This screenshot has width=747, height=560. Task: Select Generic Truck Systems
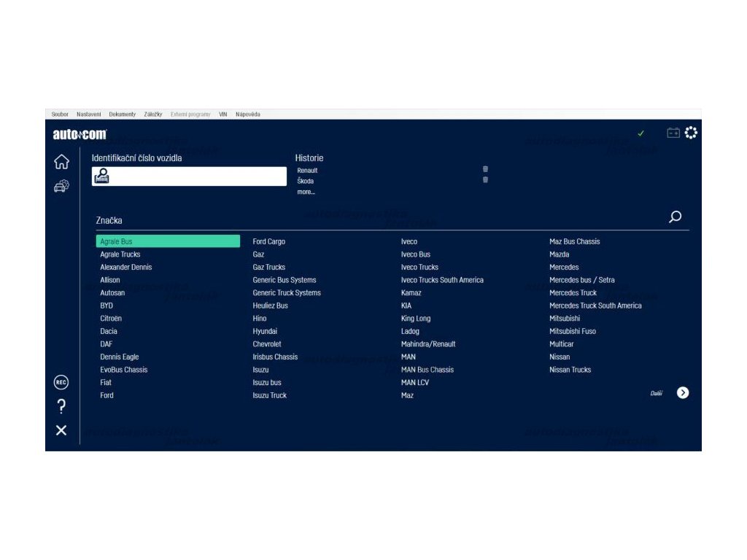pyautogui.click(x=287, y=293)
